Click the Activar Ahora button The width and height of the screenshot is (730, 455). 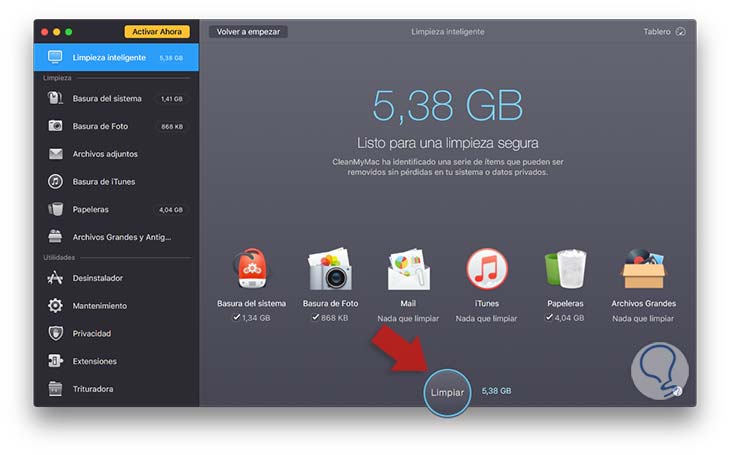coord(157,32)
